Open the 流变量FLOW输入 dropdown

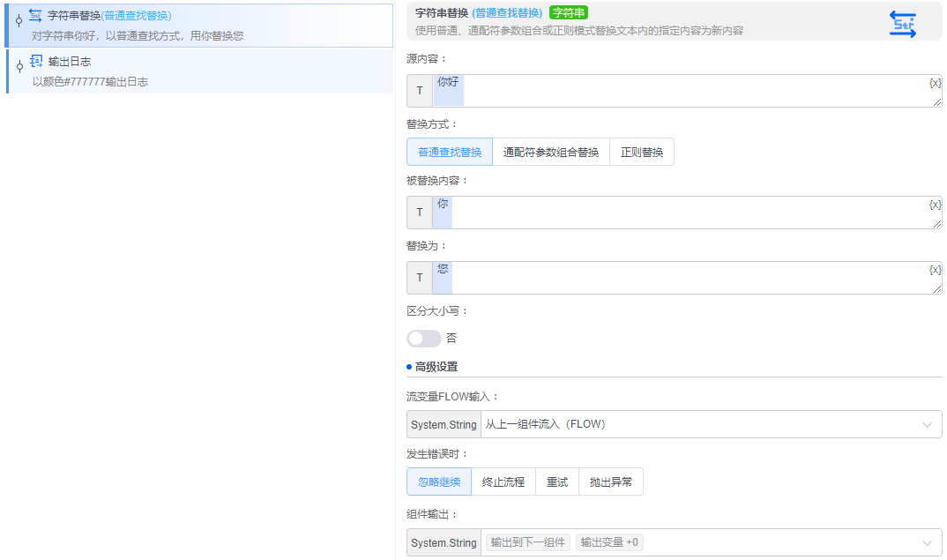click(927, 424)
